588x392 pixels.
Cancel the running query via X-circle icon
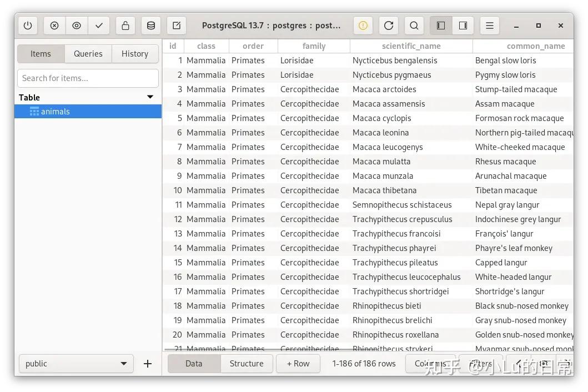54,25
